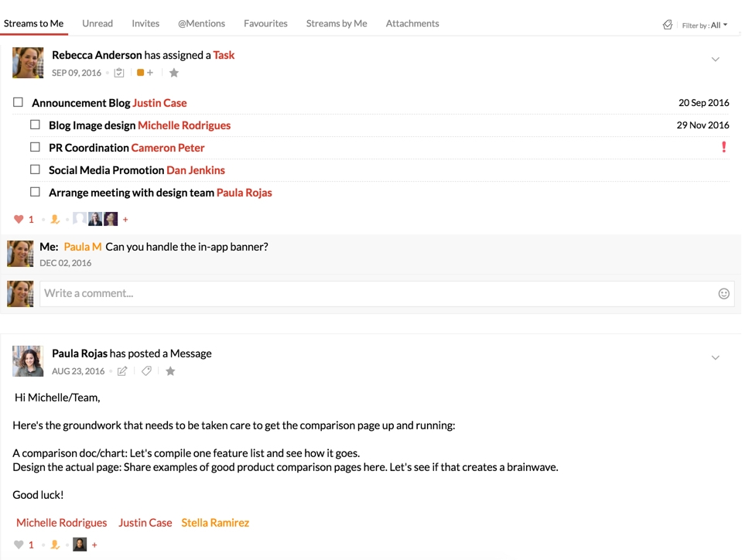Viewport: 742px width, 560px height.
Task: Open the emoji picker in comment box
Action: coord(723,294)
